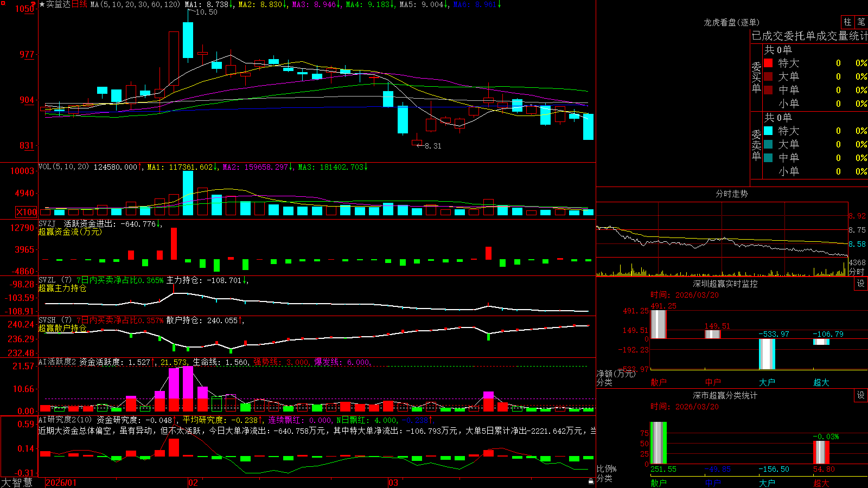
Task: Switch order view to 柱 bar mode
Action: pyautogui.click(x=847, y=22)
